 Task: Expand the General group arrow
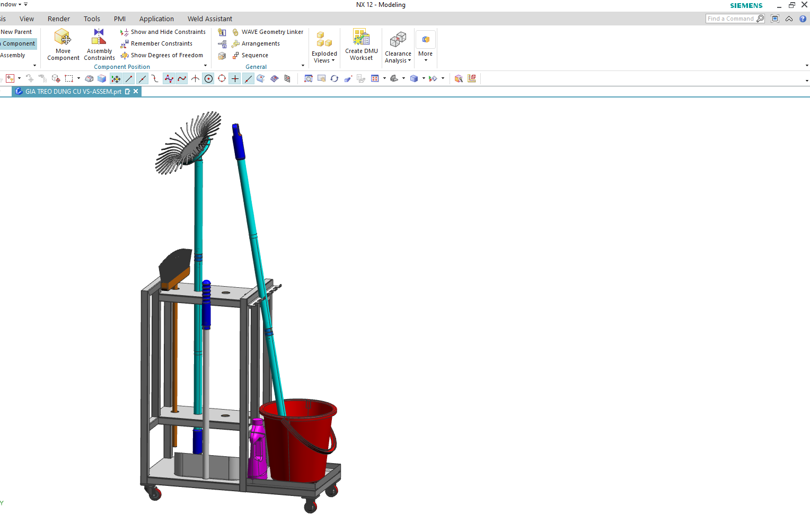(303, 66)
